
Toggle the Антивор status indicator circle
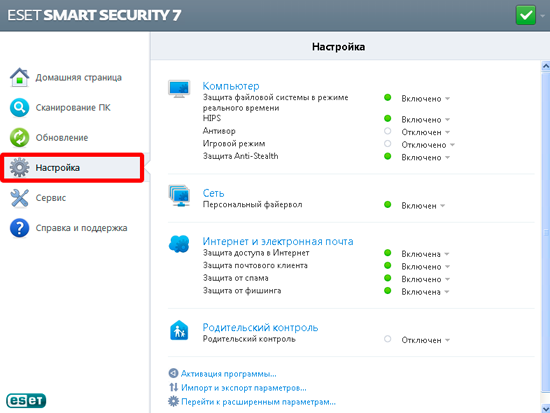[387, 131]
